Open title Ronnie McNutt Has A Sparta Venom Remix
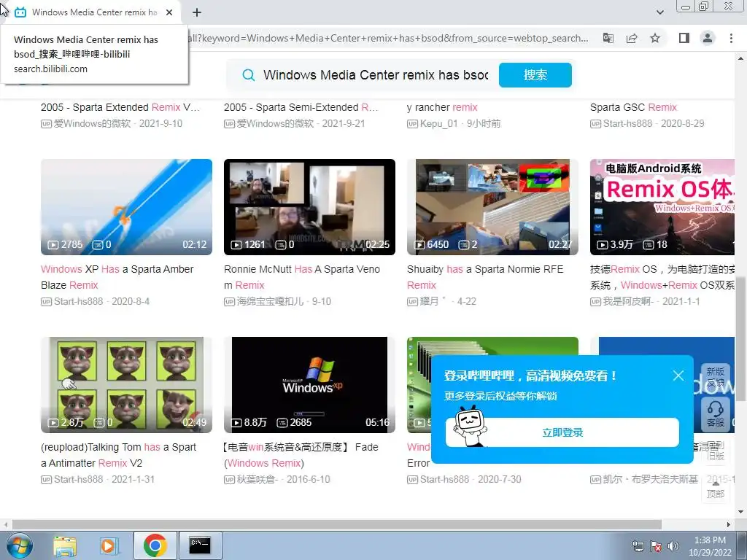 tap(302, 277)
